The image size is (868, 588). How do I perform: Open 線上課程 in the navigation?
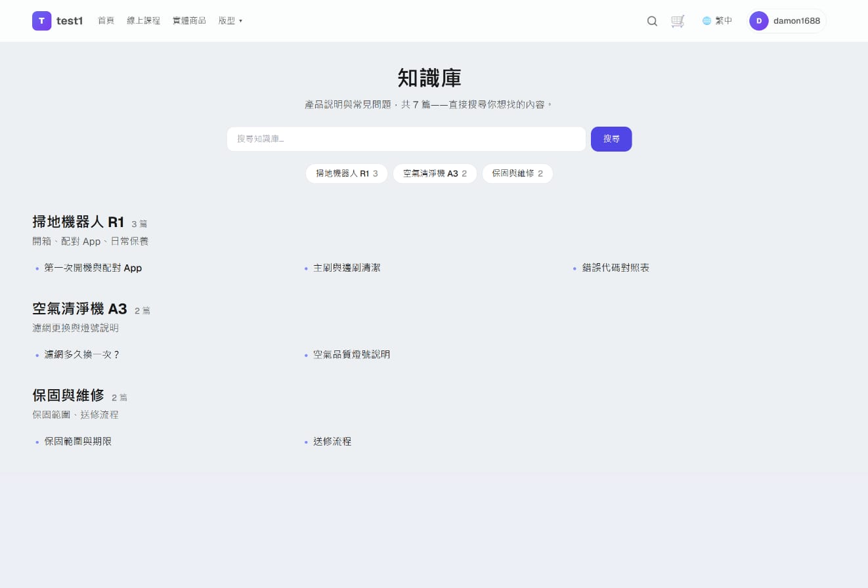pyautogui.click(x=143, y=21)
